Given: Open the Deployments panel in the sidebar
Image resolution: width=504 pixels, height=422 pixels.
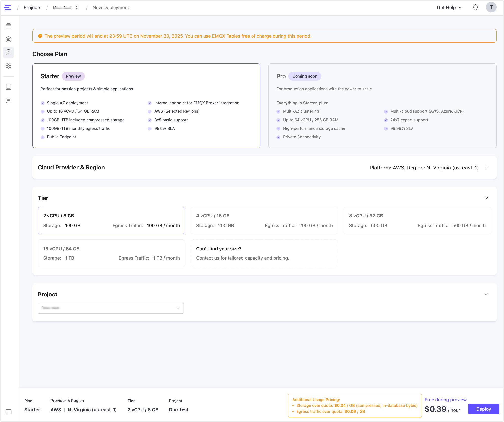Looking at the screenshot, I should pos(9,26).
